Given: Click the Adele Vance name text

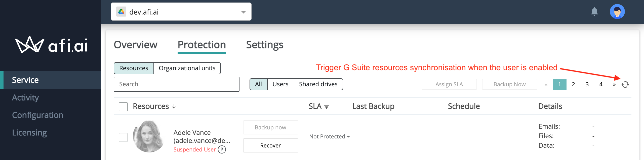Looking at the screenshot, I should click(192, 132).
